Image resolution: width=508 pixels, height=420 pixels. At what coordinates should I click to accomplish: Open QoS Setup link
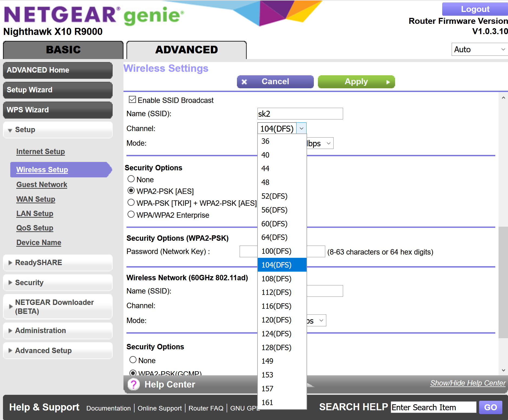pyautogui.click(x=35, y=228)
